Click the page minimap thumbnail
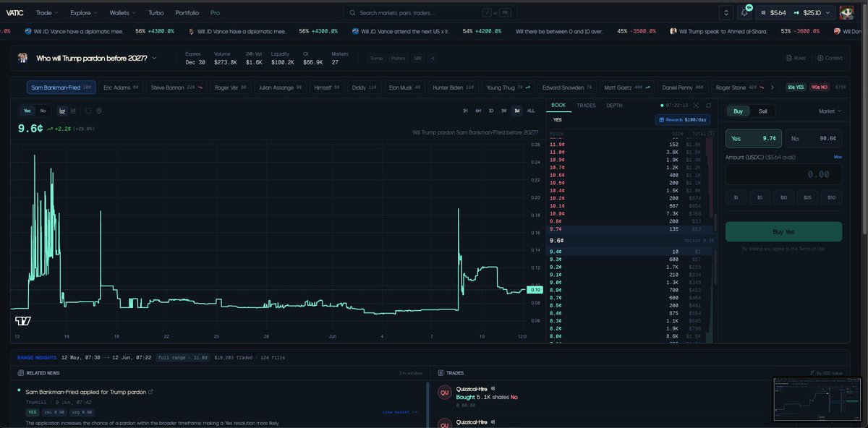The width and height of the screenshot is (868, 428). 817,399
